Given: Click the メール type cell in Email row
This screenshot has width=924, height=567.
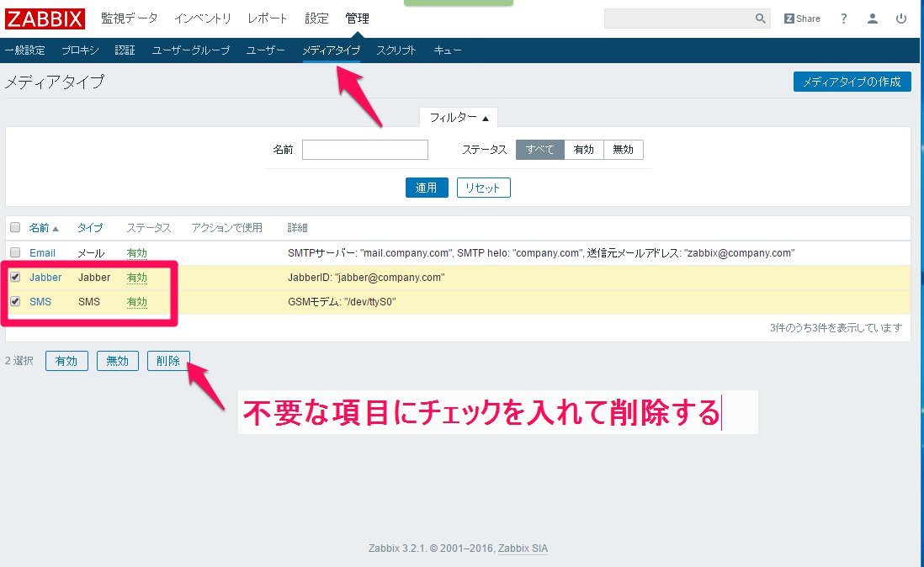Looking at the screenshot, I should click(x=92, y=253).
